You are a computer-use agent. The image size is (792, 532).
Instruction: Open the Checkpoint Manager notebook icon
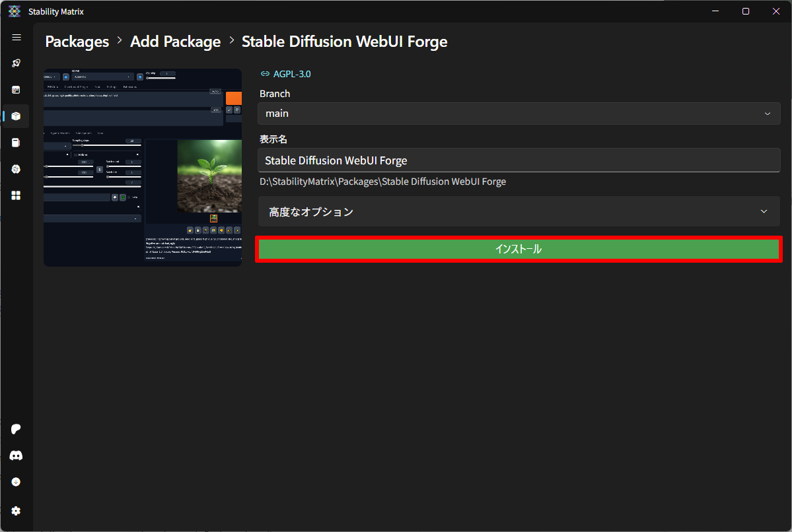point(17,143)
